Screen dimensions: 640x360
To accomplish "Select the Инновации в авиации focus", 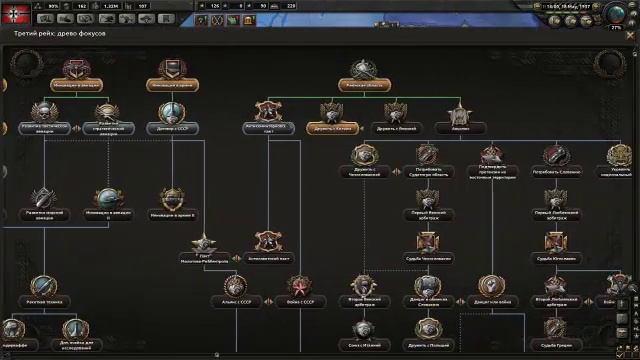I will [x=76, y=85].
